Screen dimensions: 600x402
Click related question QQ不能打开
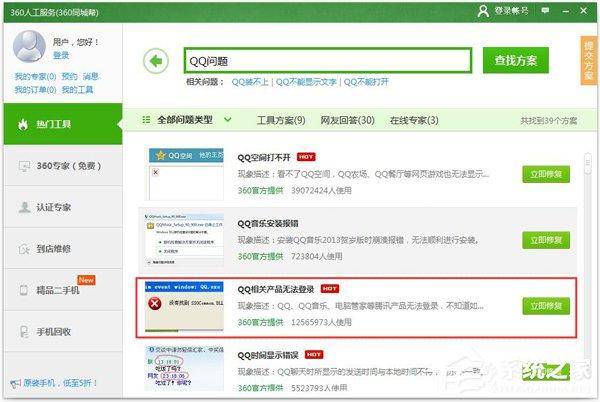[x=366, y=82]
